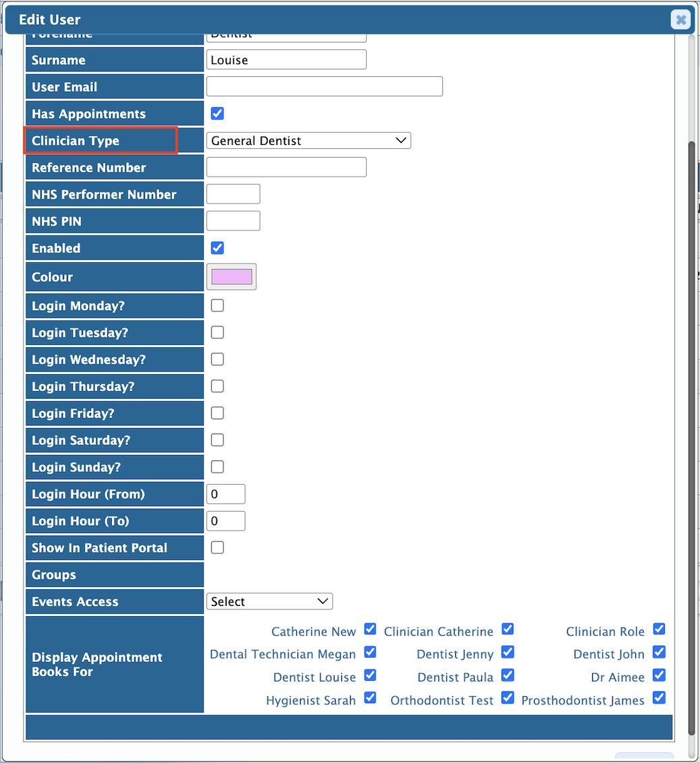
Task: Close the Edit User dialog
Action: (x=680, y=20)
